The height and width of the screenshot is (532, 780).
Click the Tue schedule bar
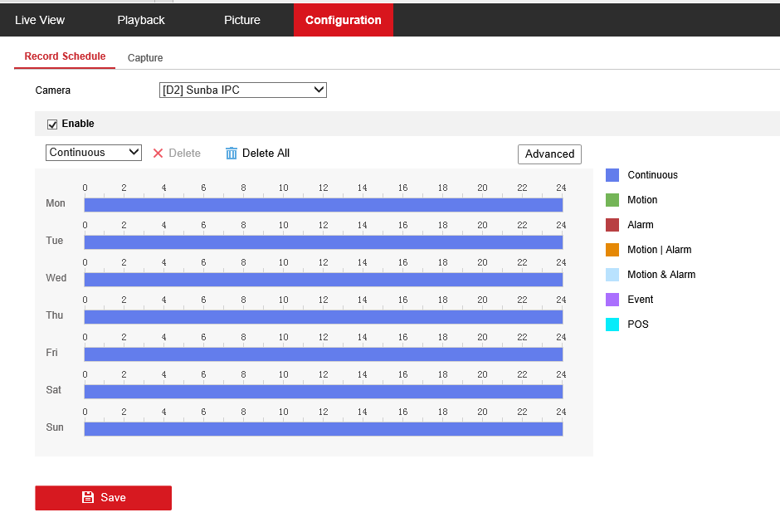click(324, 242)
